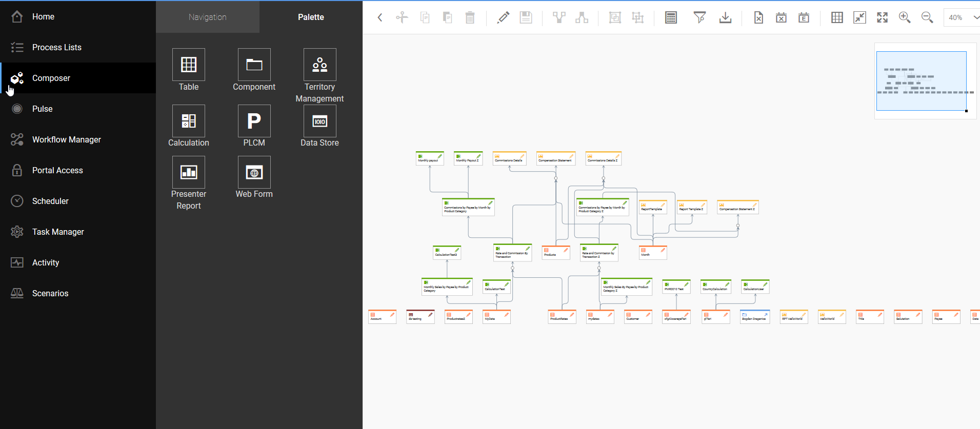
Task: Open the Palette tab
Action: pyautogui.click(x=311, y=17)
